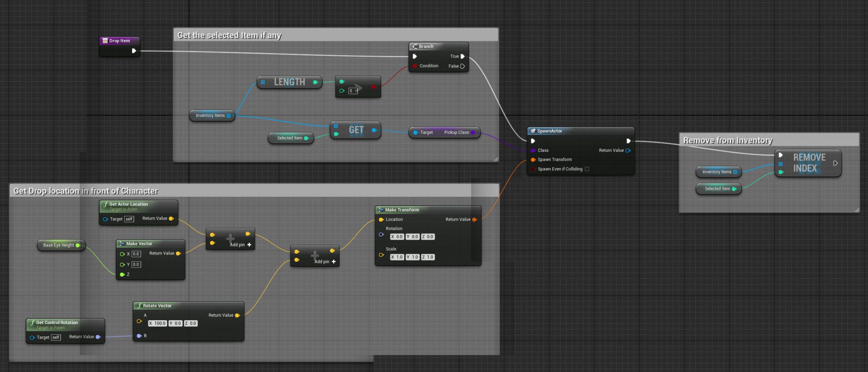
Task: Click the LENGTH node output pin
Action: (315, 82)
